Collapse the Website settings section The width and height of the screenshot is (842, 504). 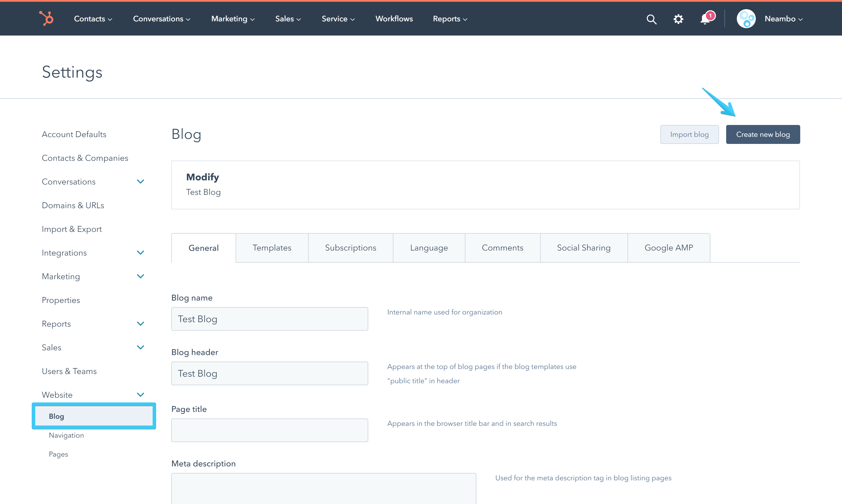[x=141, y=394]
